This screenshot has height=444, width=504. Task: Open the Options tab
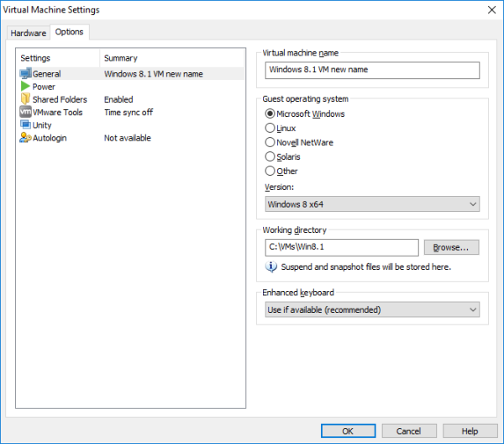click(x=70, y=32)
